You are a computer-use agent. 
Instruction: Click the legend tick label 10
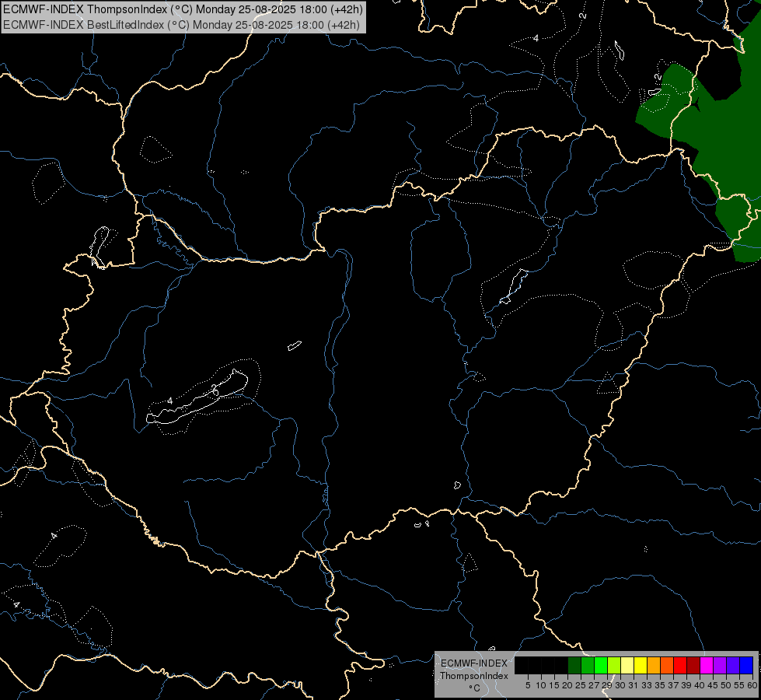[541, 685]
